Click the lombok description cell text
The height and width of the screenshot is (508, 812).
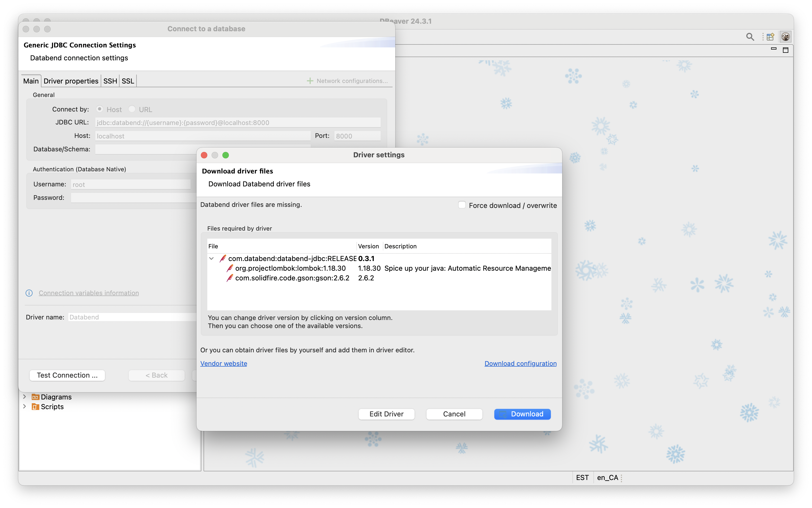pos(467,268)
